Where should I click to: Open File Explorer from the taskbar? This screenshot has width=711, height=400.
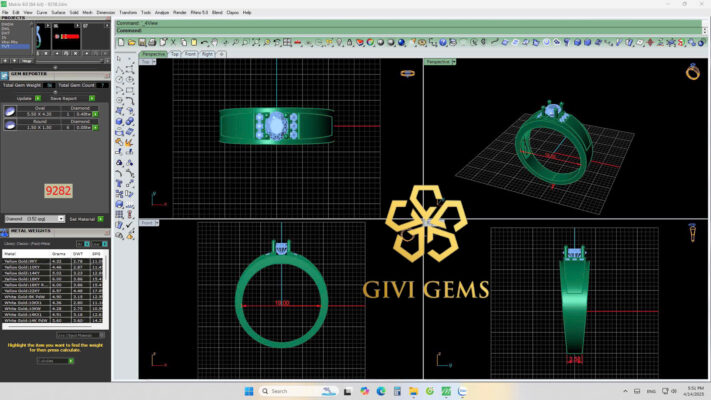(x=413, y=391)
